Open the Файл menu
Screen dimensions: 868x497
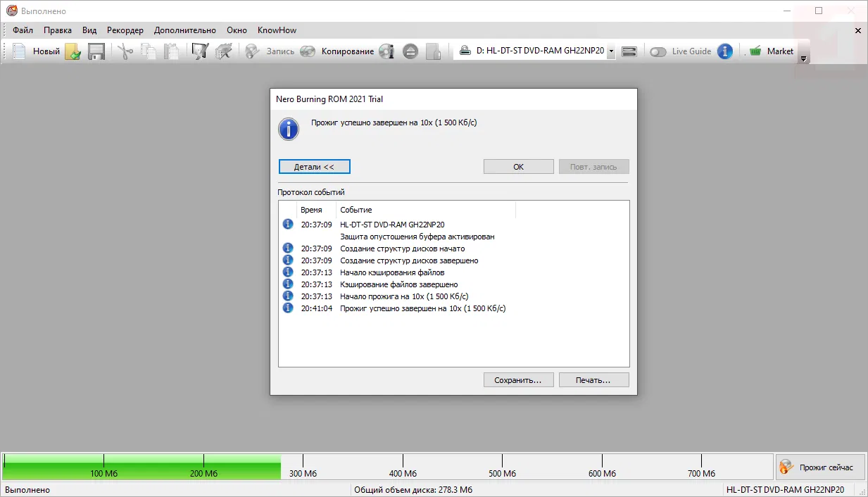[23, 30]
